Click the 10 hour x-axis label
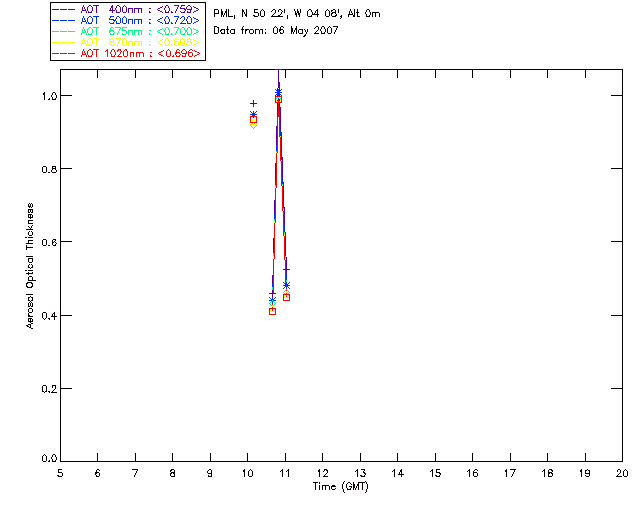This screenshot has height=512, width=640. point(247,473)
